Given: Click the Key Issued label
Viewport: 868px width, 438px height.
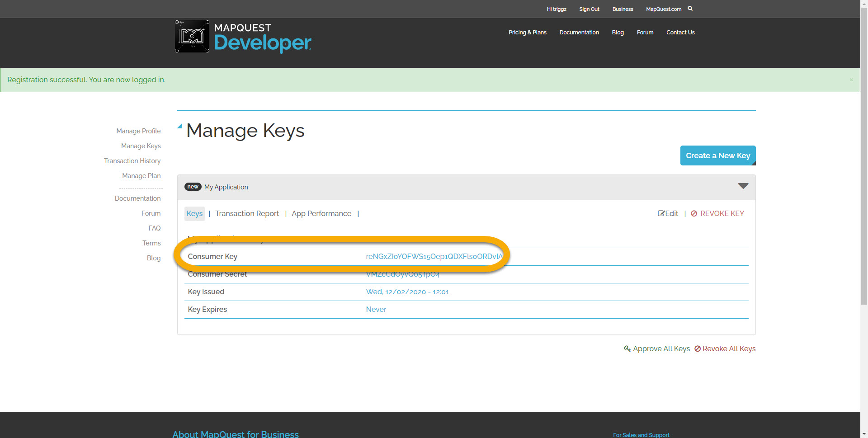Looking at the screenshot, I should [x=206, y=292].
